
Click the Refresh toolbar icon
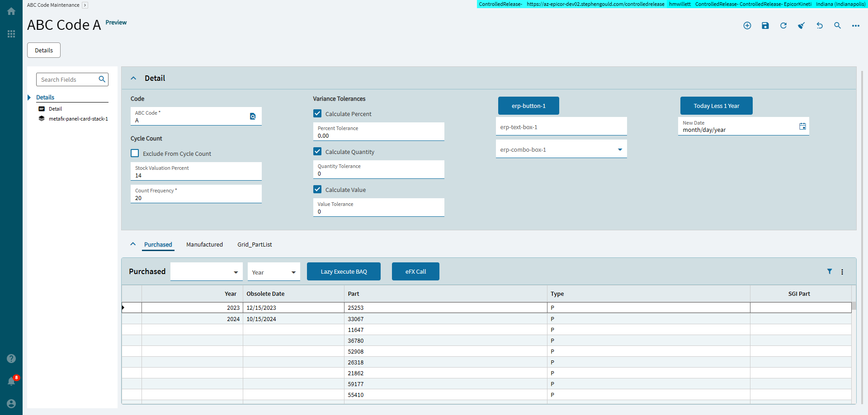[783, 26]
